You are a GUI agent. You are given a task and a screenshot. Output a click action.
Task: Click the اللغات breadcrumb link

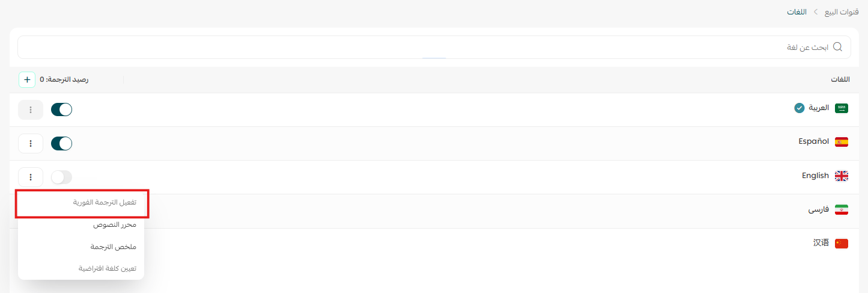[797, 11]
